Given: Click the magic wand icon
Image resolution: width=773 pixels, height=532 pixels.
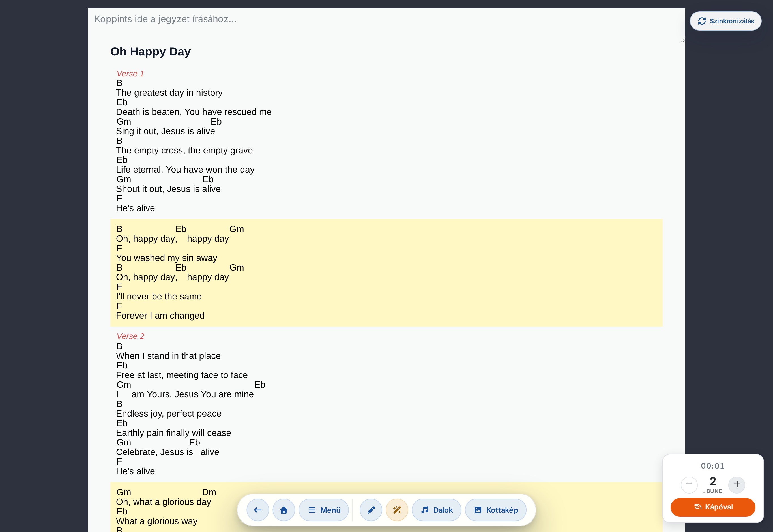Looking at the screenshot, I should (x=397, y=510).
